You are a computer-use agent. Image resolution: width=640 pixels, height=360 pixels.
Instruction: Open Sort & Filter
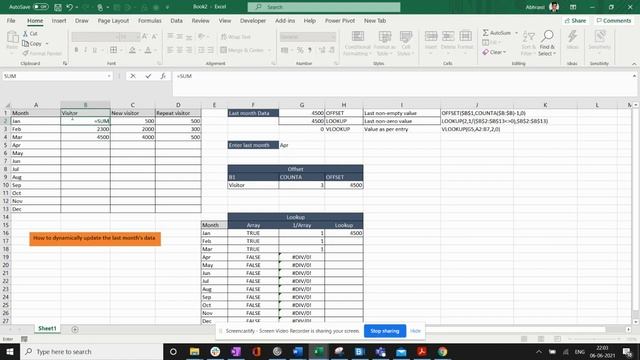[x=528, y=43]
